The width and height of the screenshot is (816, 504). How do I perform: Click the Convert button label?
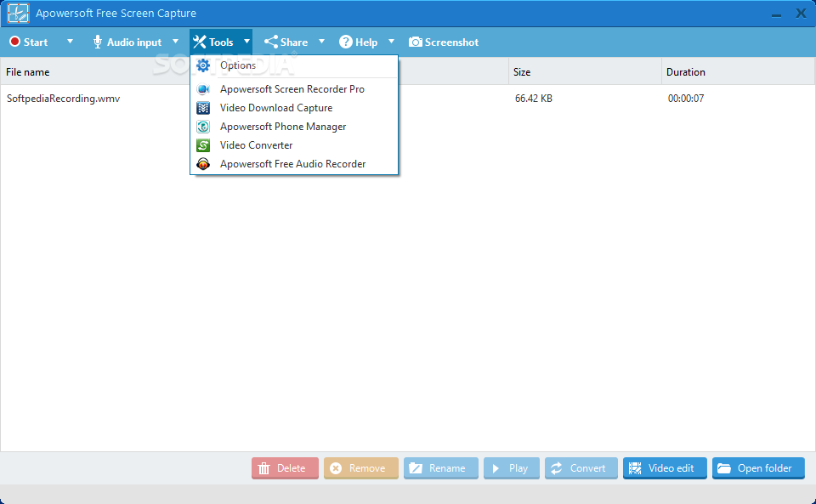(587, 468)
